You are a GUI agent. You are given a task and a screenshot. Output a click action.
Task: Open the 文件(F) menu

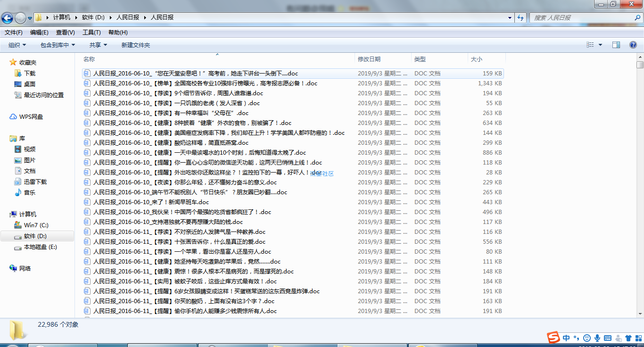(14, 33)
